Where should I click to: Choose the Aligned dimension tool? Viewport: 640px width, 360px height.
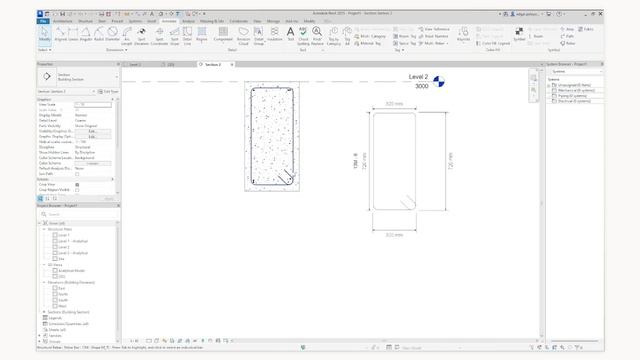60,34
